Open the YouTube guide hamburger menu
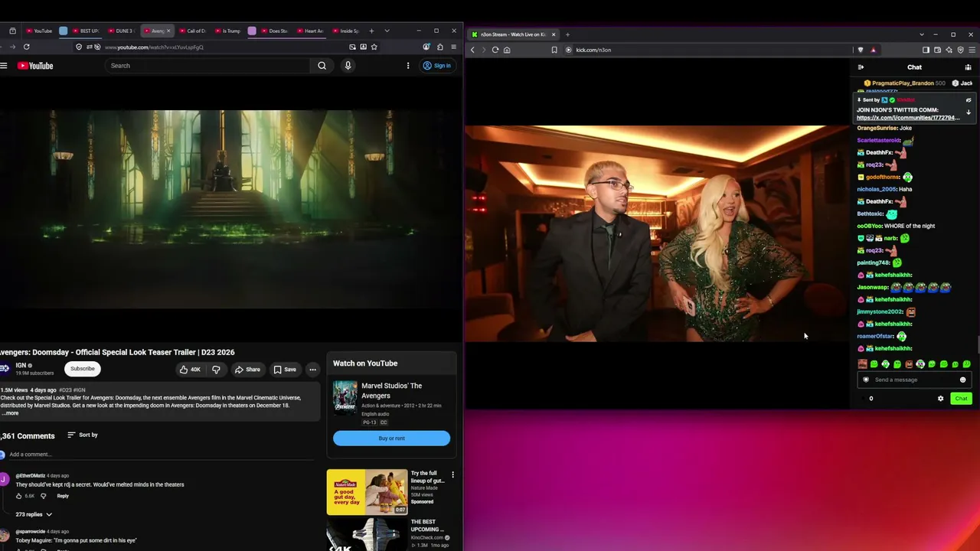The height and width of the screenshot is (551, 980). [4, 66]
